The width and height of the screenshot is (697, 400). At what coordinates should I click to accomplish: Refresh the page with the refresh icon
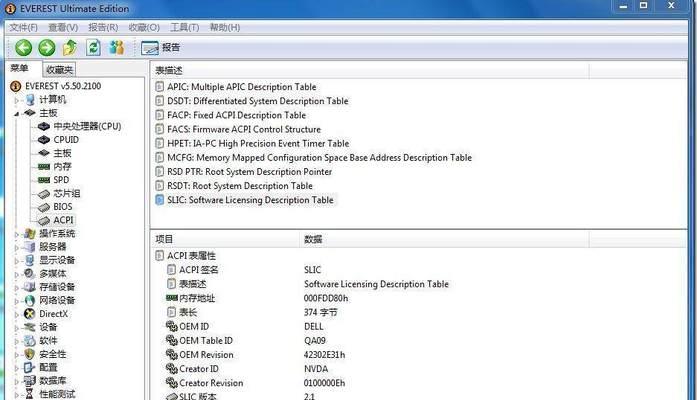coord(93,48)
